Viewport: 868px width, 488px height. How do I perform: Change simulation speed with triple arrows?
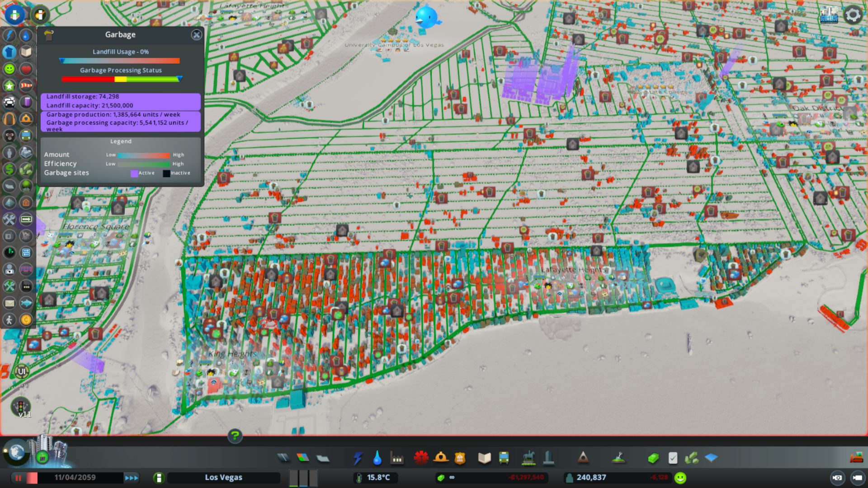[132, 478]
